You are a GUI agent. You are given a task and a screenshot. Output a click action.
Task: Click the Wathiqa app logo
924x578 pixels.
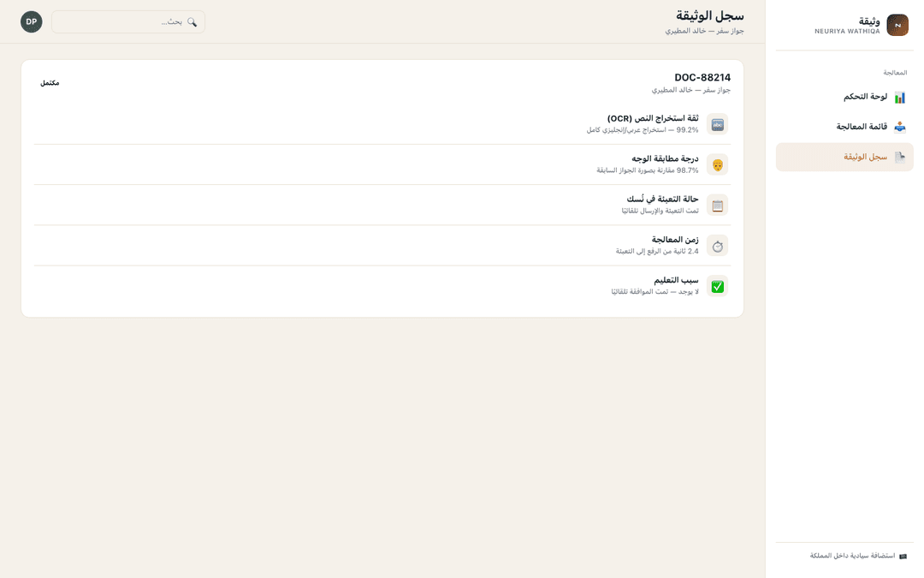897,26
